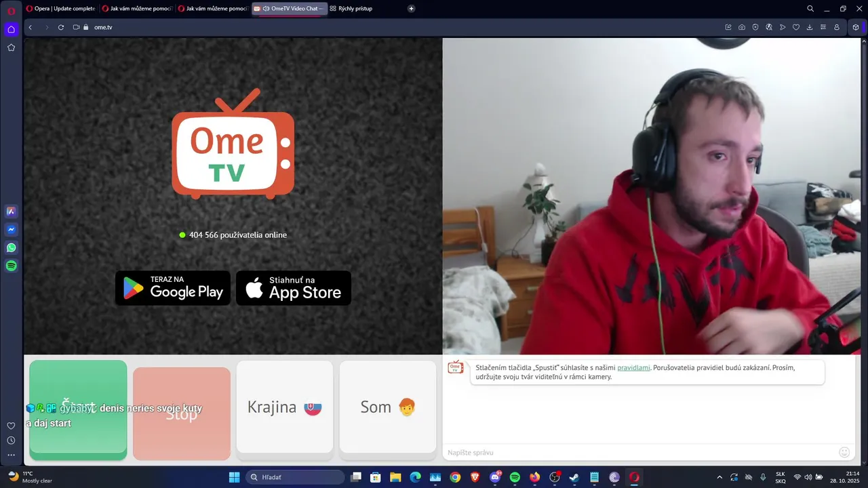Reload the ome.tv page
This screenshot has width=868, height=488.
[x=61, y=27]
